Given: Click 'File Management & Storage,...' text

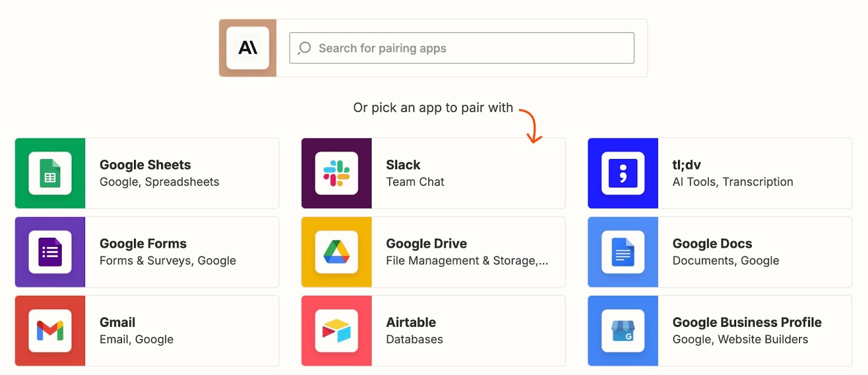Looking at the screenshot, I should (x=467, y=260).
